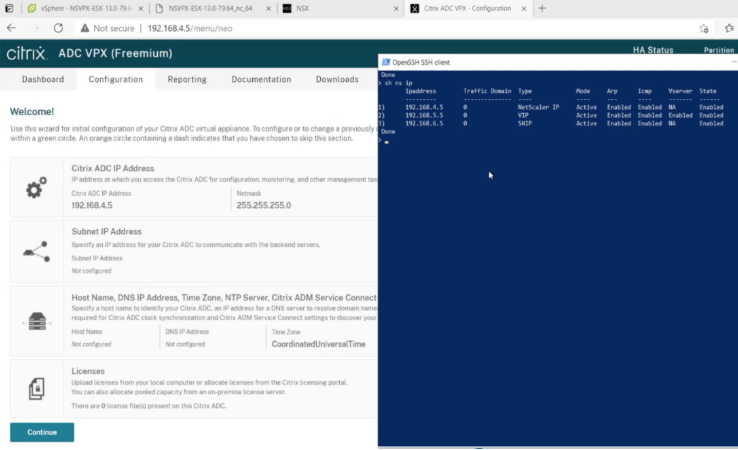
Task: Click the HA Status header label
Action: click(x=653, y=50)
